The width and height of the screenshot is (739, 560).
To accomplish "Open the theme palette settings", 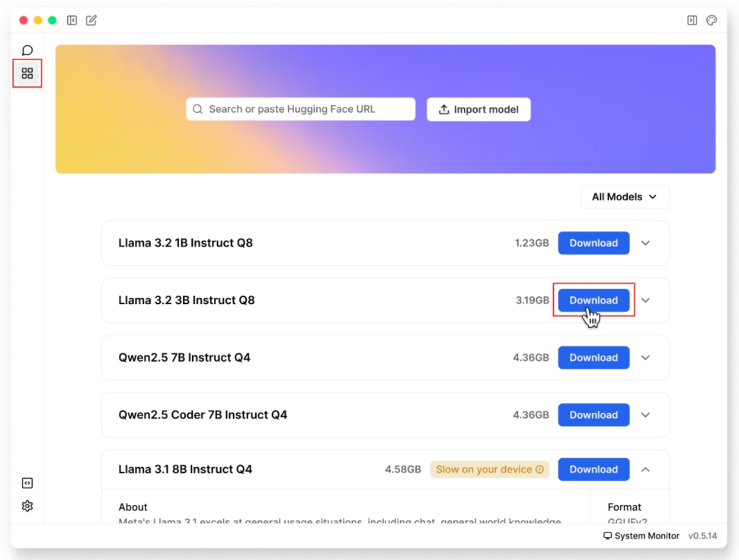I will (x=712, y=20).
